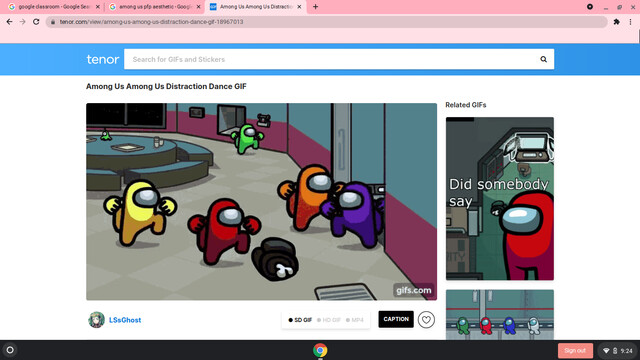Click the Wi-Fi status icon
Screen dimensions: 640x360
pos(606,351)
